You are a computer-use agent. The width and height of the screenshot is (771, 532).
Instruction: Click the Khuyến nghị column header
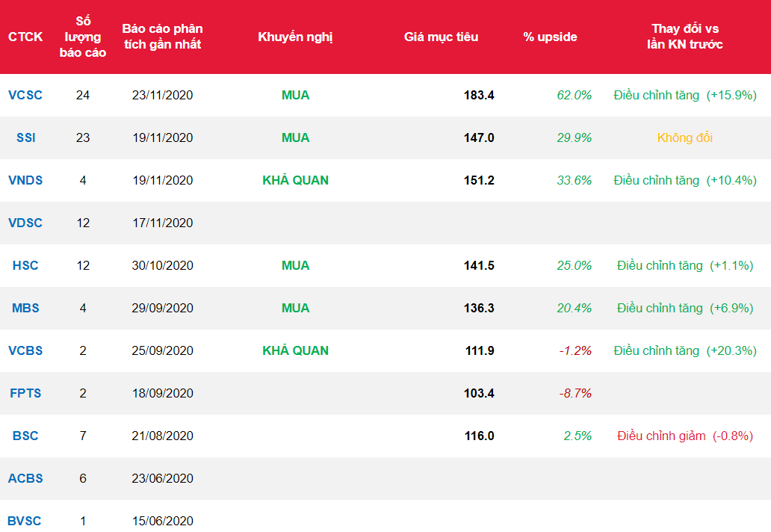pyautogui.click(x=295, y=37)
